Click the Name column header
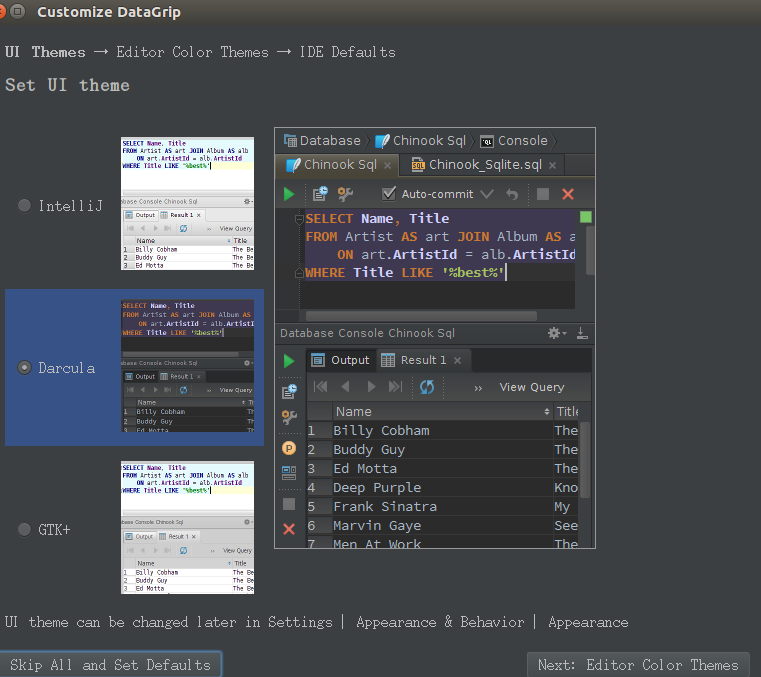This screenshot has width=761, height=677. click(x=443, y=412)
